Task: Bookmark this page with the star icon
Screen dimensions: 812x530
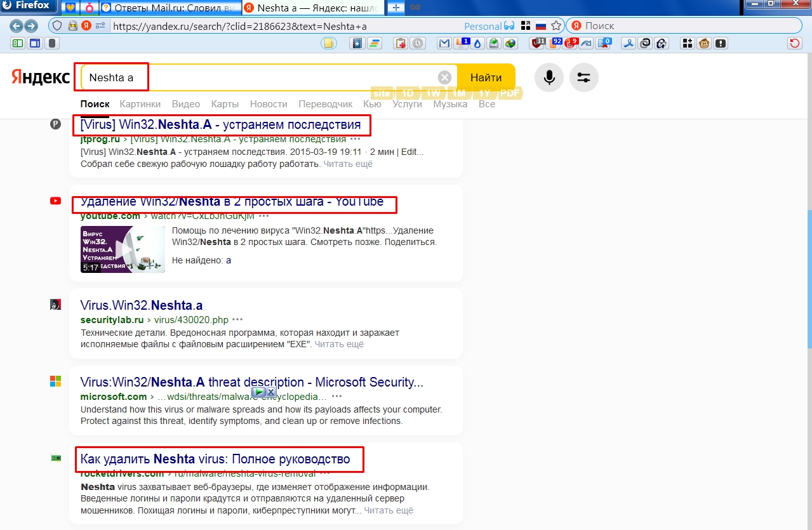Action: pos(556,26)
